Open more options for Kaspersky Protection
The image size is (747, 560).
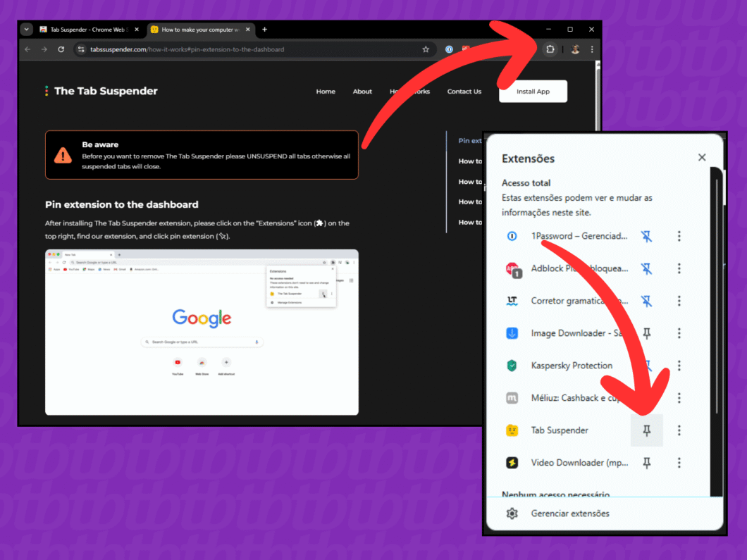pos(679,366)
